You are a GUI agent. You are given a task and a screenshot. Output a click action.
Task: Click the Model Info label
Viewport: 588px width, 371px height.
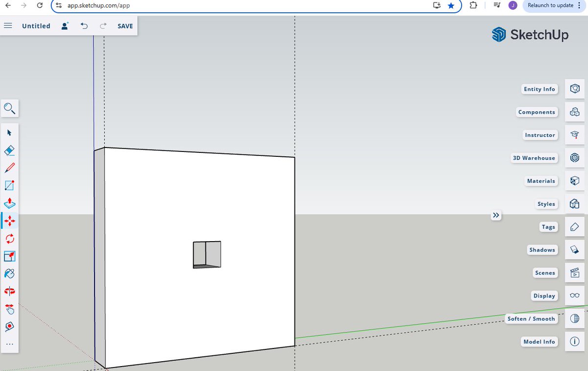click(x=539, y=342)
